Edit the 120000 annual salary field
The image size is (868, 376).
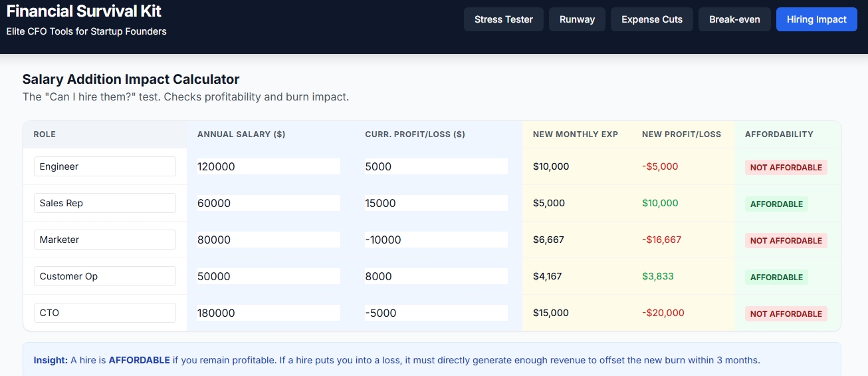pos(269,166)
